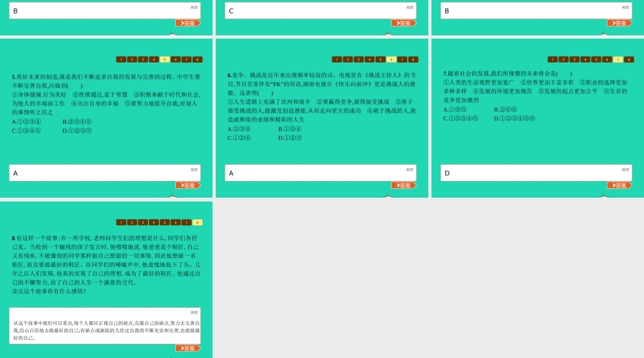Choose option A.②③④ in question 6
This screenshot has width=644, height=358.
point(239,129)
